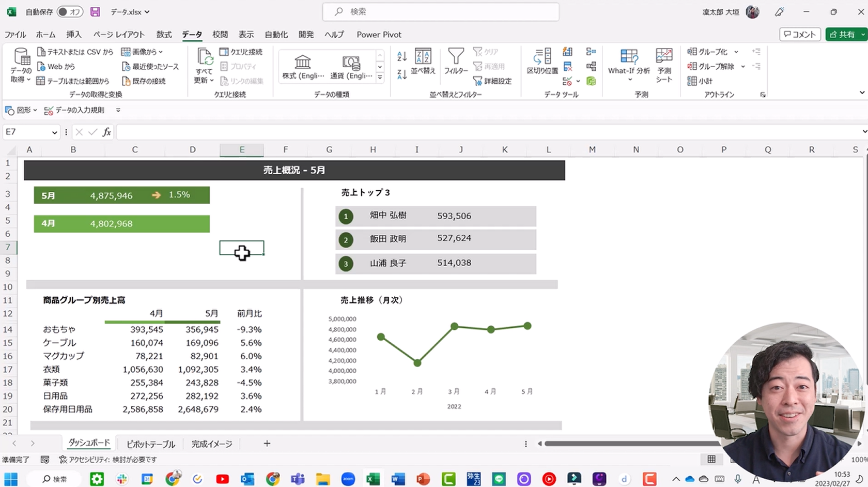Open filter 詳細設定 (advanced settings)
Image resolution: width=868 pixels, height=487 pixels.
(492, 81)
